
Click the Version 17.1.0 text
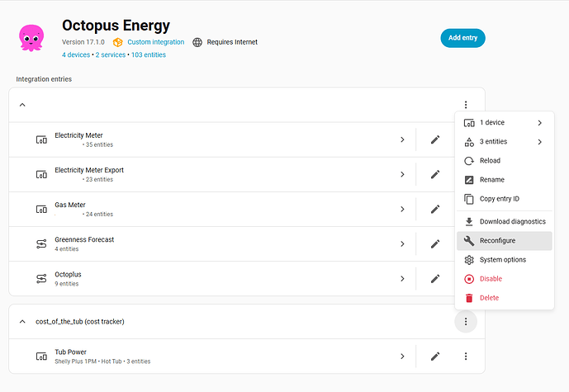click(83, 42)
